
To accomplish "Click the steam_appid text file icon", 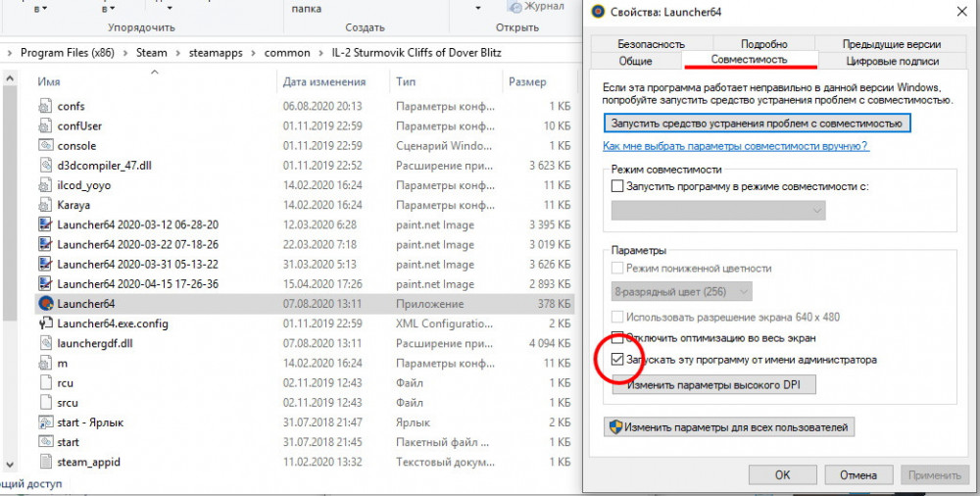I will point(45,463).
